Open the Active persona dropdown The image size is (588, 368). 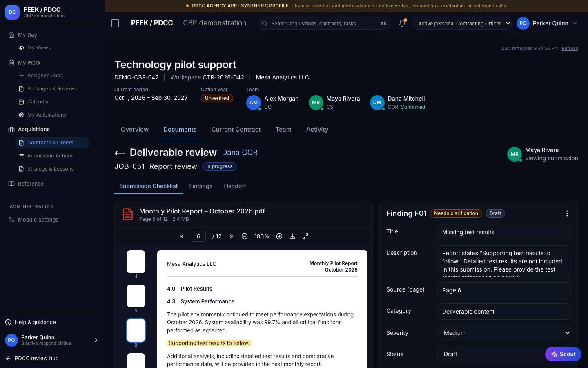(462, 23)
